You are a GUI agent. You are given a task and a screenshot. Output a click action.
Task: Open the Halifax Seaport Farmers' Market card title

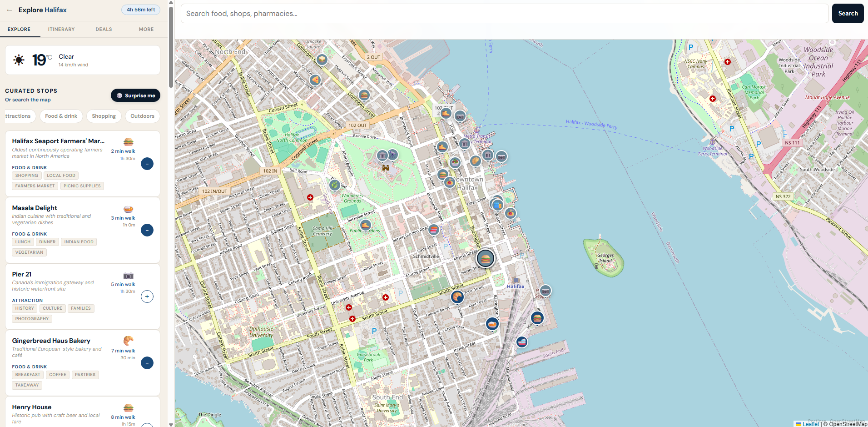tap(58, 141)
